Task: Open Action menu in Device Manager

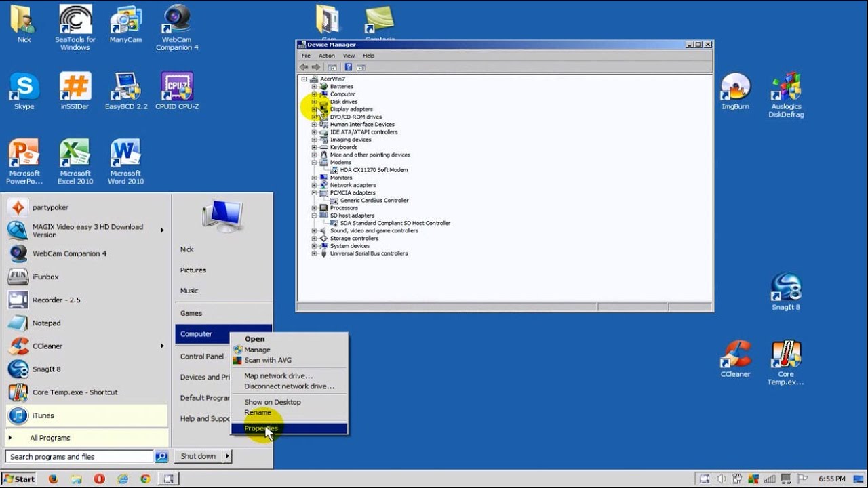Action: point(327,56)
